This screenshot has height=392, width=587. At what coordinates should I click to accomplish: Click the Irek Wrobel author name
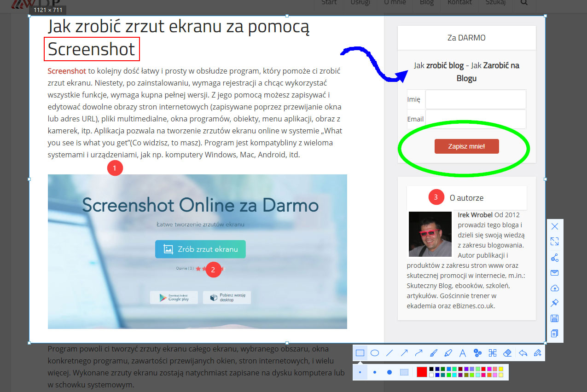coord(475,215)
